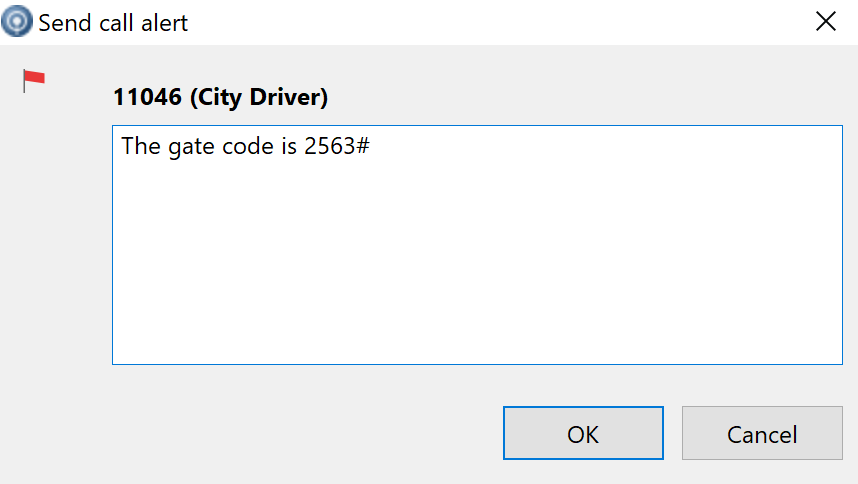This screenshot has height=484, width=858.
Task: Close the Send call alert dialog
Action: [x=825, y=22]
